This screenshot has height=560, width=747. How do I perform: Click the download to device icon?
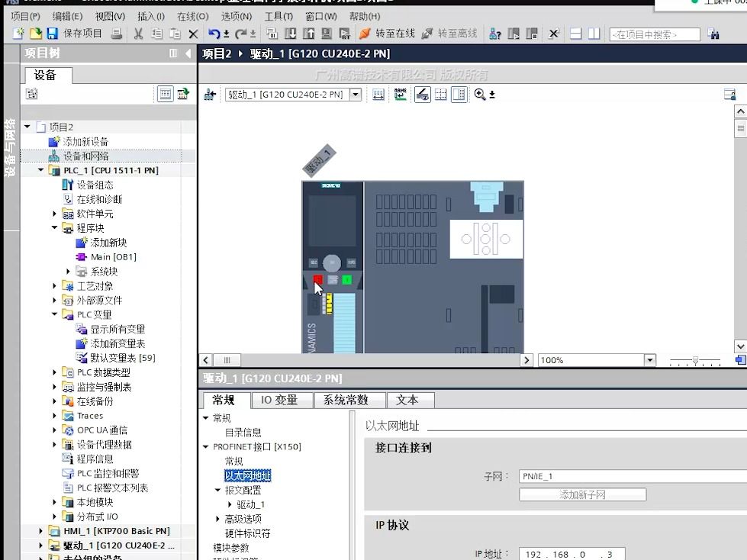pos(290,34)
